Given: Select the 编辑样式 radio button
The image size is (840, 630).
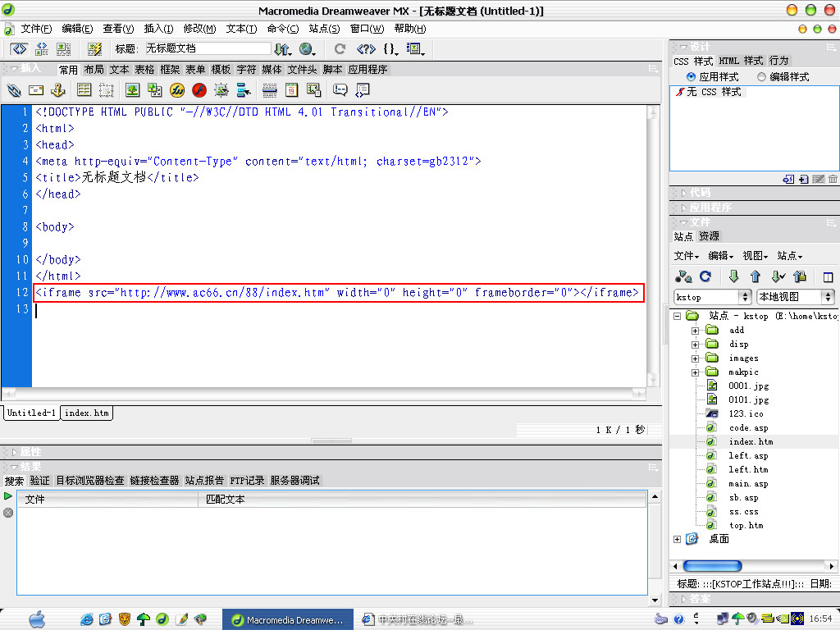Looking at the screenshot, I should coord(761,76).
